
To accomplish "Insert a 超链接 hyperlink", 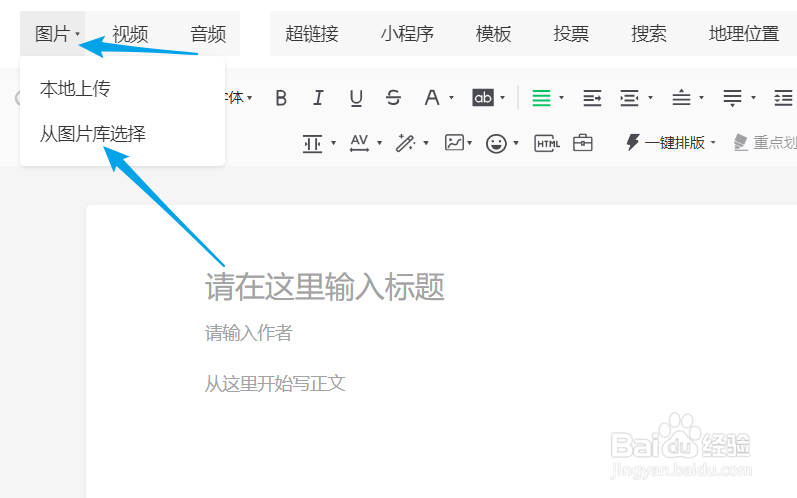I will coord(312,34).
